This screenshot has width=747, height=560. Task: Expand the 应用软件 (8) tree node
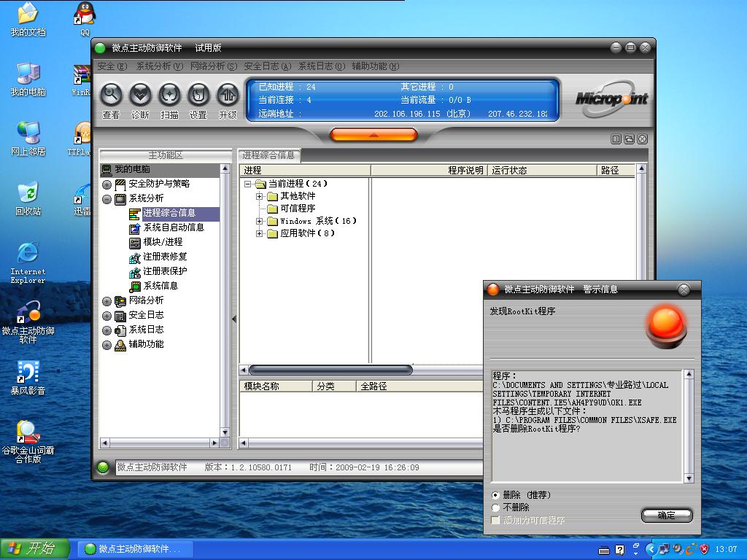(x=260, y=233)
